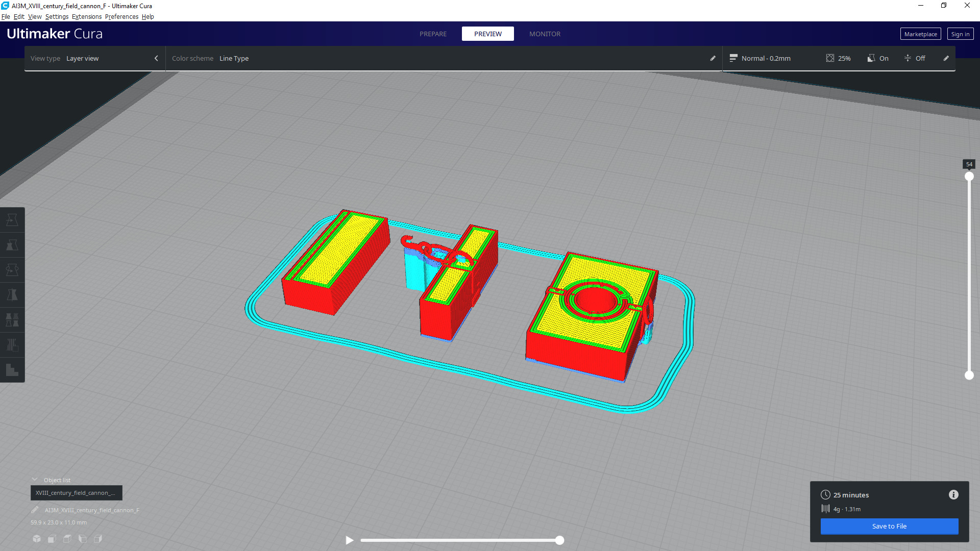Screen dimensions: 980x551
Task: Click the print info icon
Action: 953,495
